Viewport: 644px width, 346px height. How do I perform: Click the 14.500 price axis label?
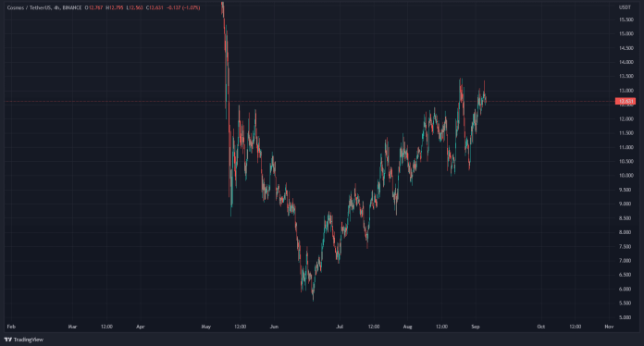pos(625,48)
